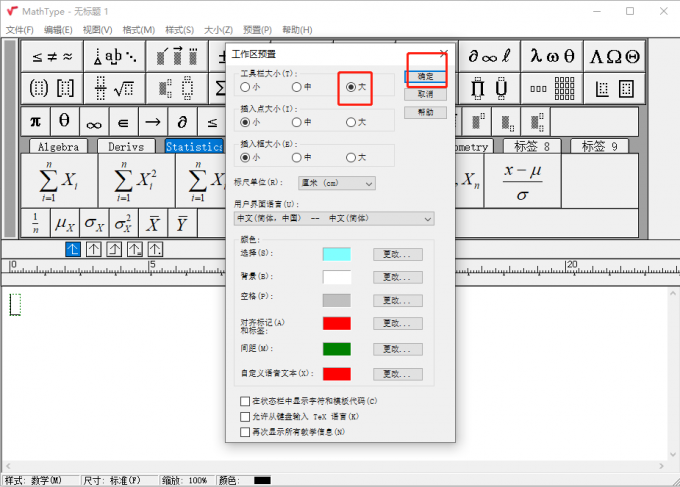680x487 pixels.
Task: Open lowercase Greek palette (λ ω θ)
Action: pos(552,56)
